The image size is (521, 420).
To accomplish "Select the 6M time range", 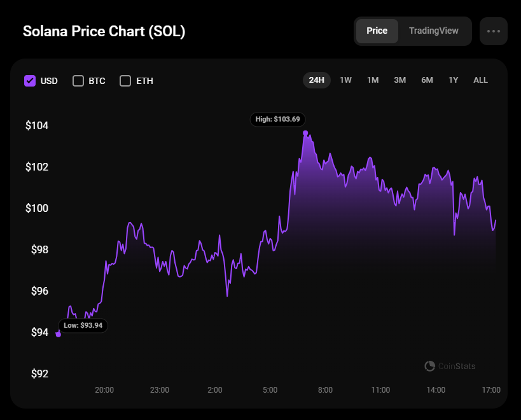I will point(427,80).
